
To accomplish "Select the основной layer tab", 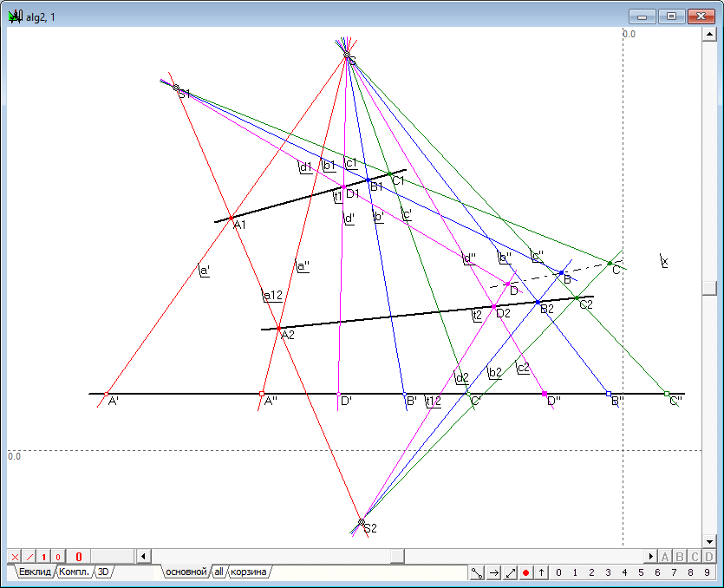I will [186, 572].
